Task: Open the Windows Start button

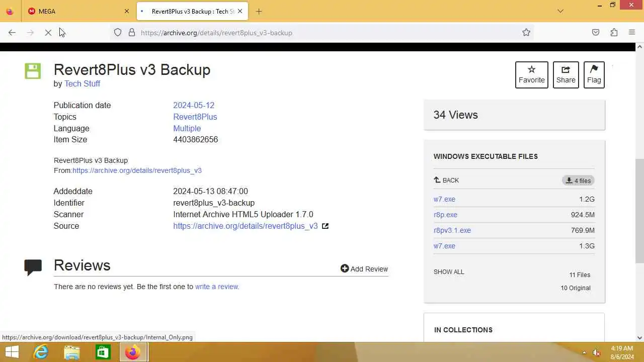Action: point(12,352)
